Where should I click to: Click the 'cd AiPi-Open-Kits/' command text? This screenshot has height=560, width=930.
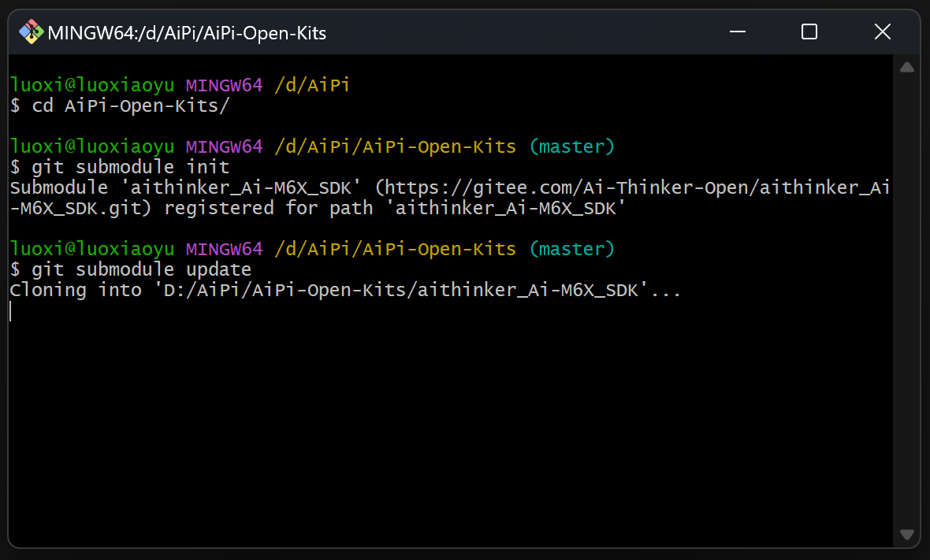click(131, 106)
